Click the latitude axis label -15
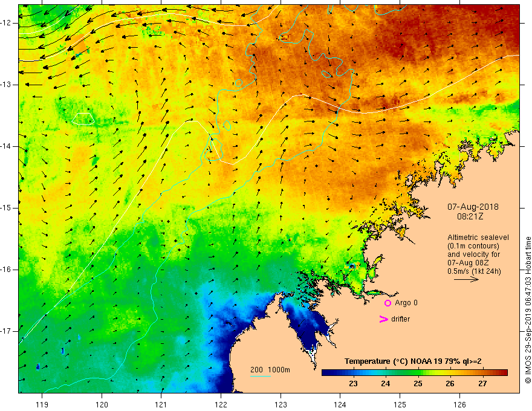The image size is (532, 411). 6,208
